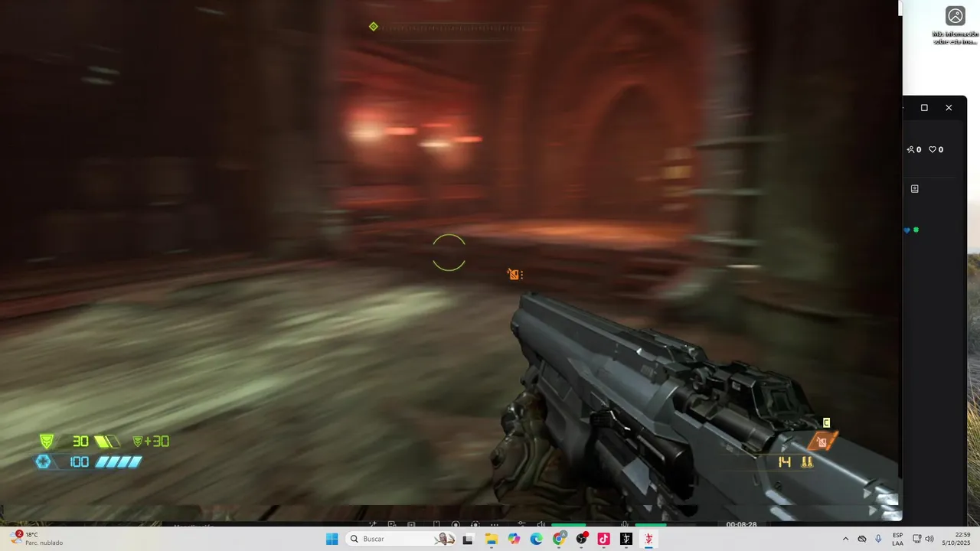Open File Explorer from the taskbar
This screenshot has height=551, width=980.
pos(491,539)
